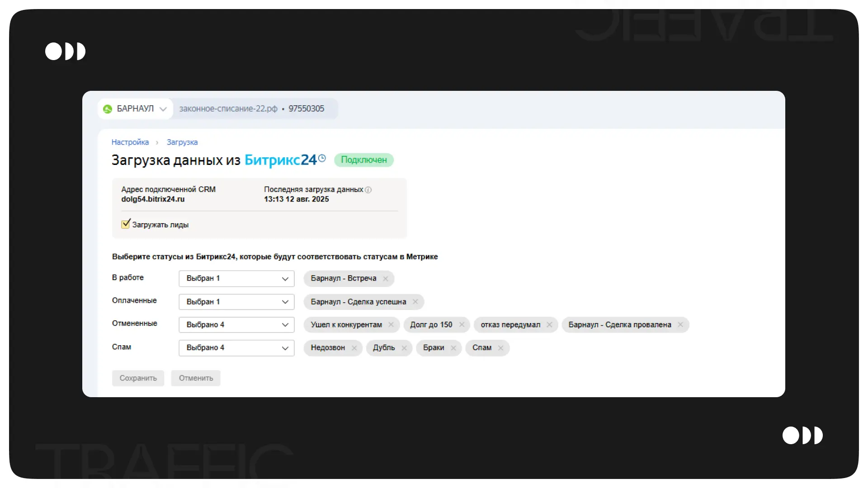Screen dimensions: 868x488
Task: Delete the 'Ушел к конкурентам' chip
Action: pos(391,325)
